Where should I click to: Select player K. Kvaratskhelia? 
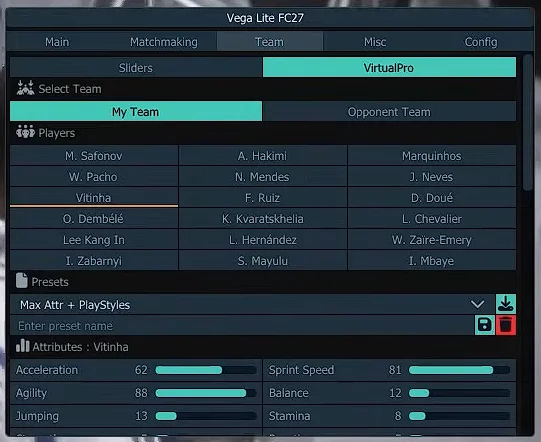point(263,218)
